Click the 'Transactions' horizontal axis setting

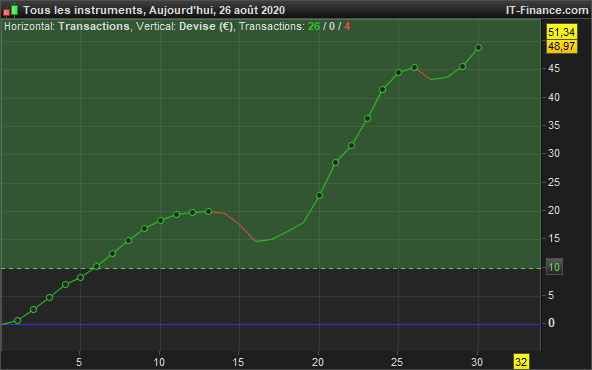(94, 26)
